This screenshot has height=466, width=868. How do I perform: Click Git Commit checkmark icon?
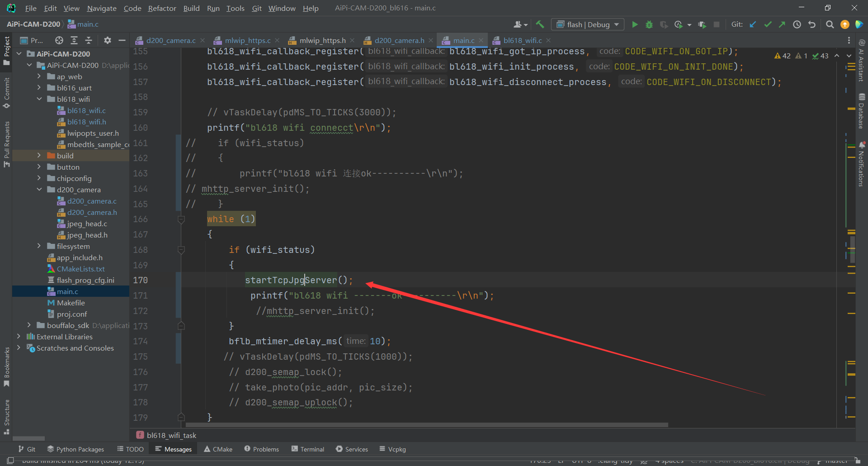pyautogui.click(x=768, y=24)
